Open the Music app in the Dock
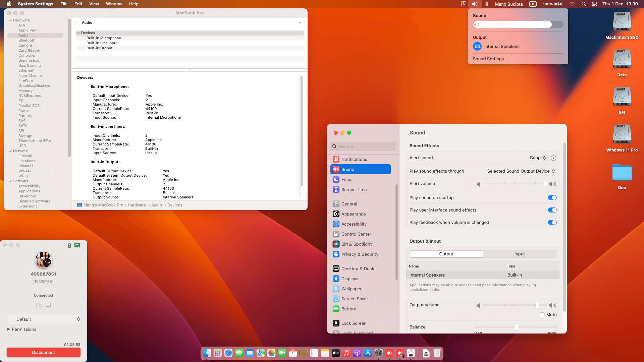Image resolution: width=644 pixels, height=362 pixels. (x=346, y=353)
